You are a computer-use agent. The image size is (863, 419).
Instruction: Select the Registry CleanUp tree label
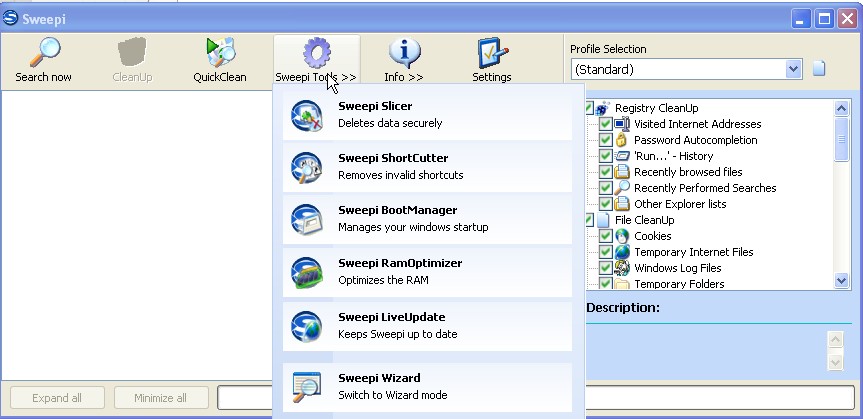point(657,108)
